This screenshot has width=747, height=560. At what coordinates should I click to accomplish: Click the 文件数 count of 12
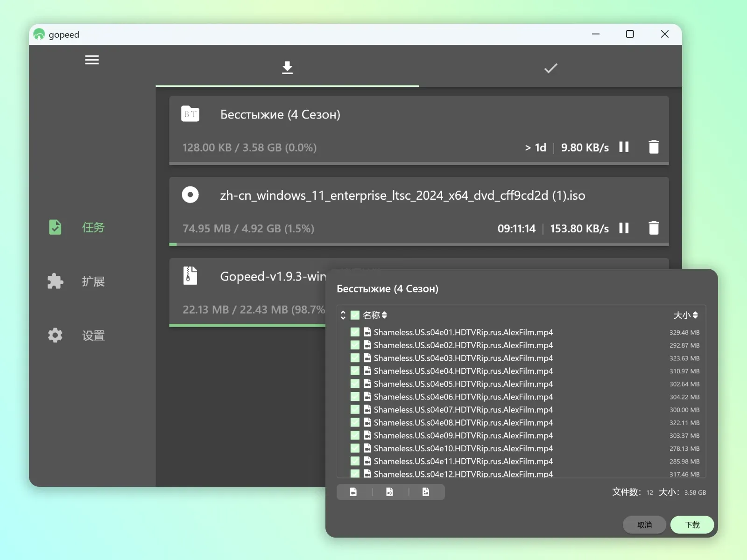pyautogui.click(x=649, y=492)
